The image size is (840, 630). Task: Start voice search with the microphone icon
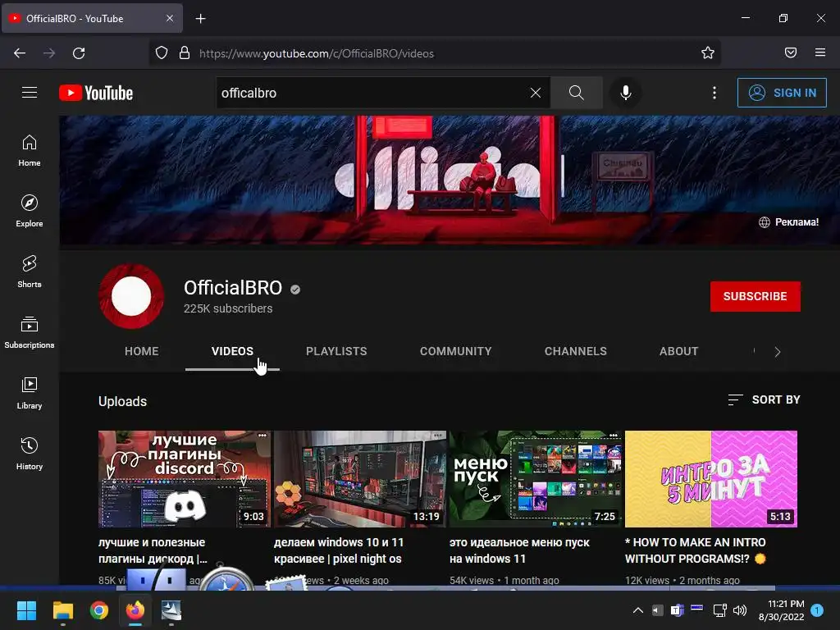(x=625, y=93)
